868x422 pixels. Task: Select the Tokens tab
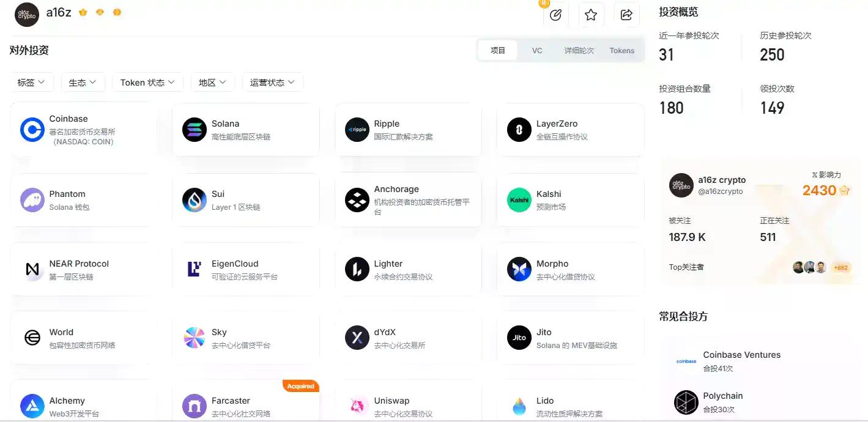(621, 50)
